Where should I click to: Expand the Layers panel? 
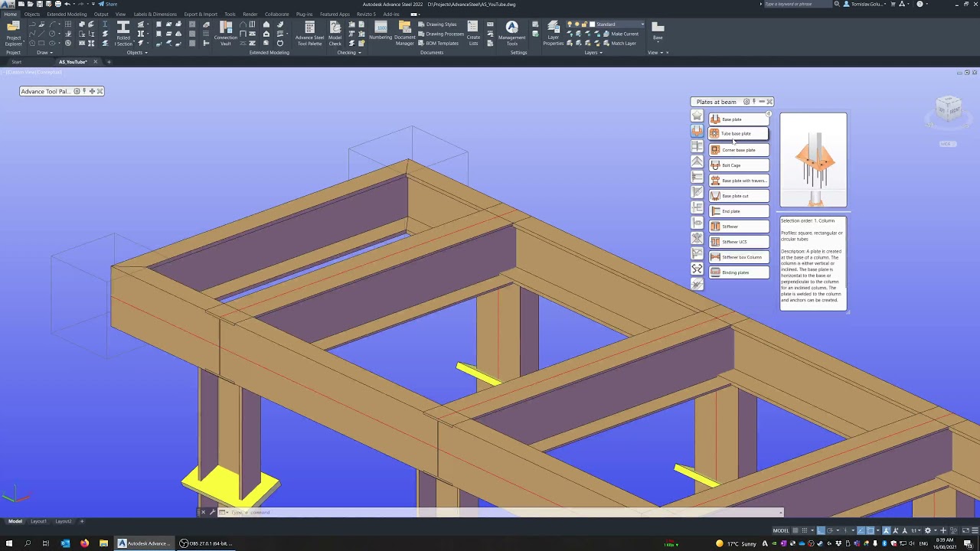click(593, 53)
